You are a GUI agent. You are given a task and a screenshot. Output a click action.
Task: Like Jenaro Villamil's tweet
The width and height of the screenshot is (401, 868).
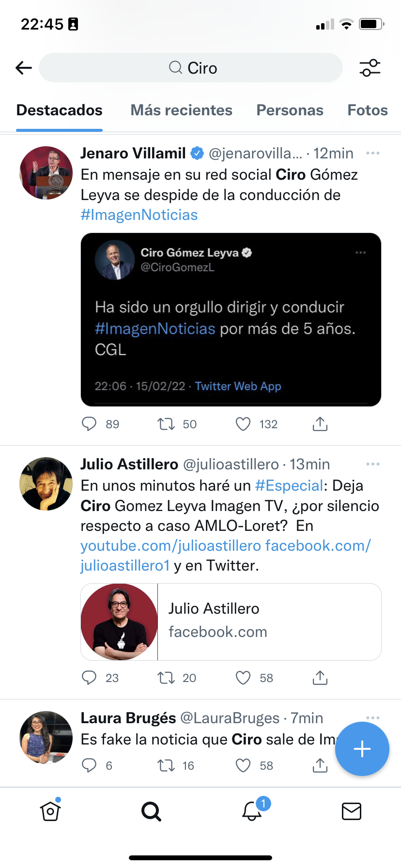243,424
